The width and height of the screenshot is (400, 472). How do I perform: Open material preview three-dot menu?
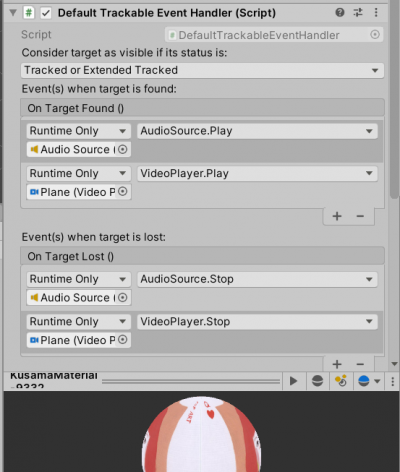tap(393, 381)
